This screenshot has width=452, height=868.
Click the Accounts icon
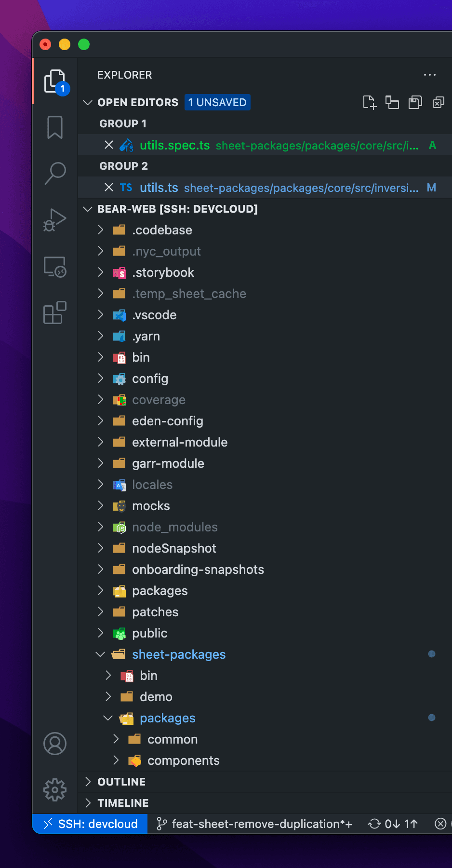click(x=55, y=744)
